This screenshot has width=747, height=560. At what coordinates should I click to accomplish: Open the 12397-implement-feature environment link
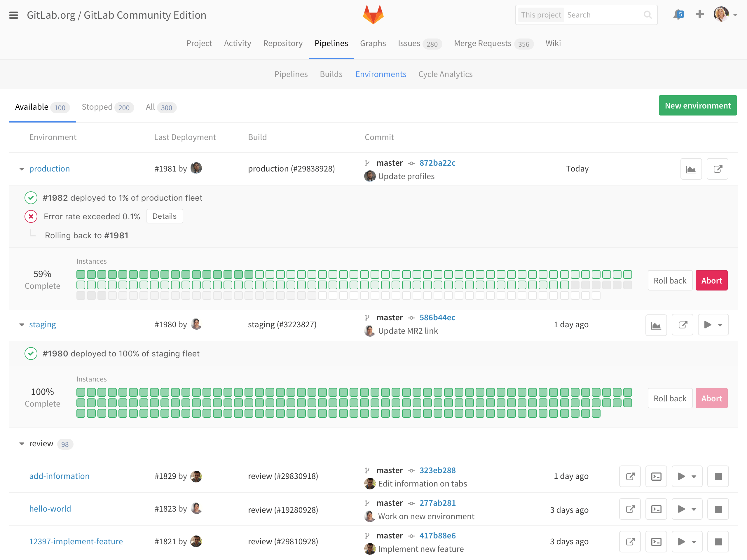coord(76,542)
